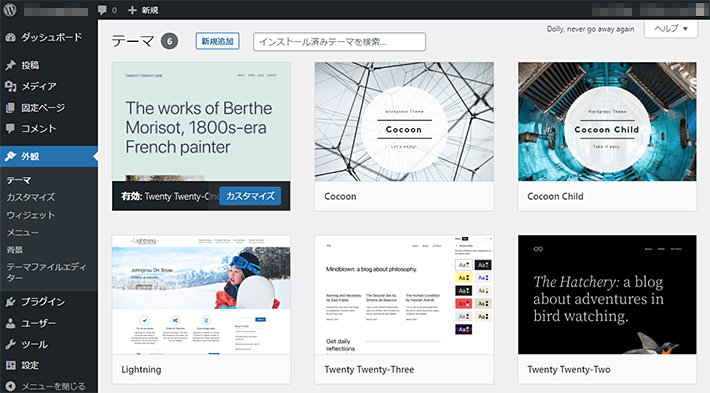Click the コメント speech bubble icon in sidebar
This screenshot has width=710, height=393.
coord(10,129)
